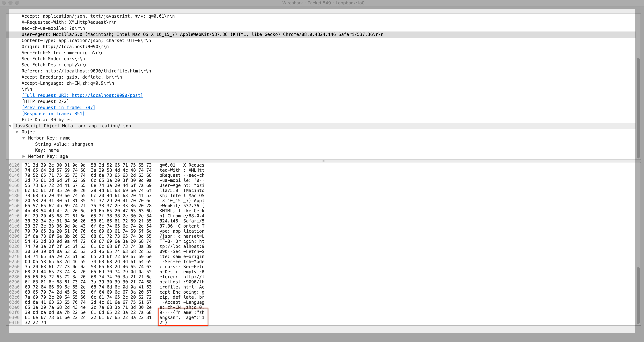Expand the Member Key: age node
The image size is (644, 342).
point(24,156)
